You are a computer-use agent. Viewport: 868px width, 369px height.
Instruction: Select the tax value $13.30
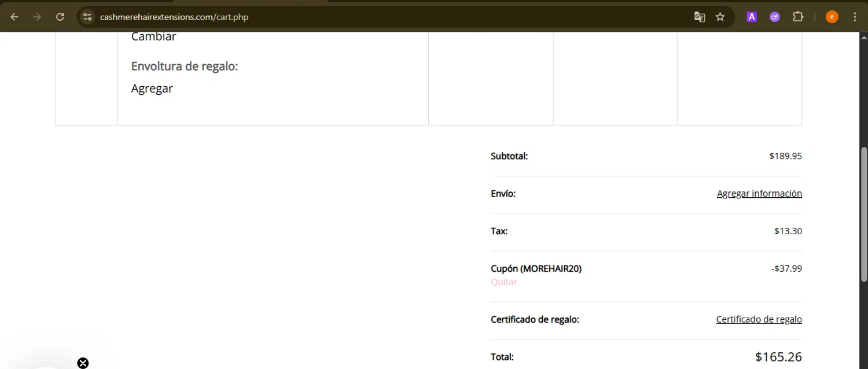click(788, 231)
